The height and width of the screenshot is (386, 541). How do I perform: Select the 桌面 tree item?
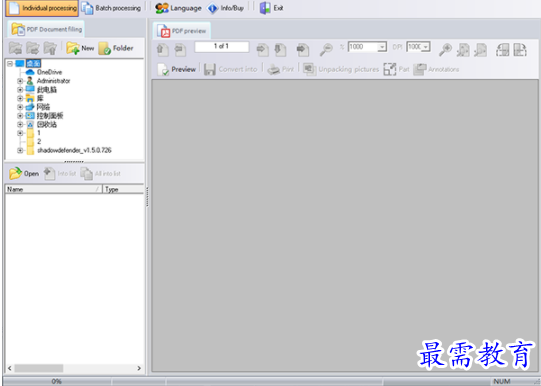[33, 63]
